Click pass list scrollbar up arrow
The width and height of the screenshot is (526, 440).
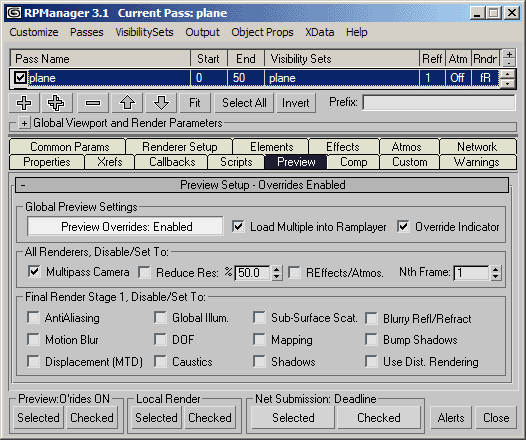coord(507,74)
